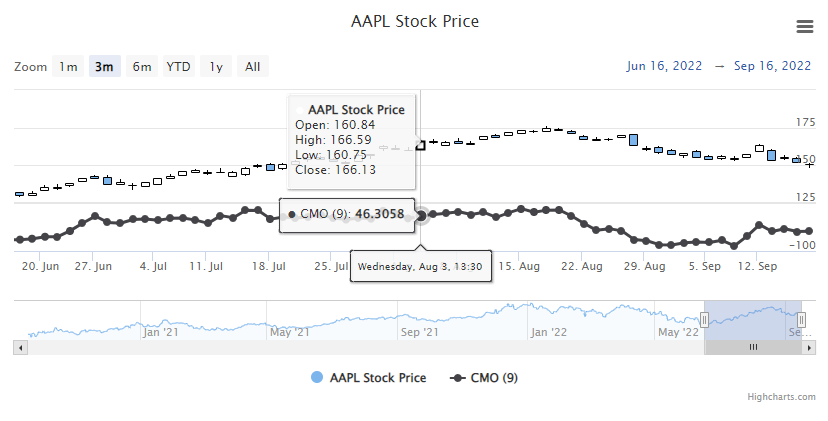828x421 pixels.
Task: Select the 3m zoom range
Action: pyautogui.click(x=104, y=67)
